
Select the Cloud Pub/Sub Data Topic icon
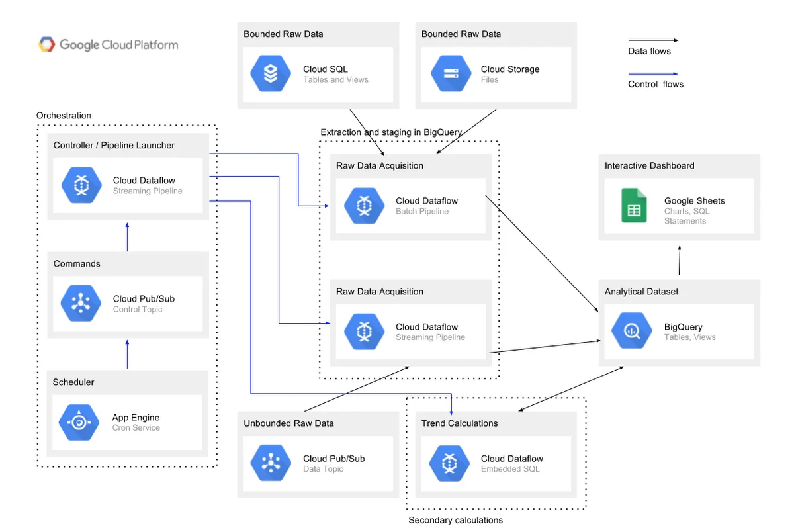(270, 463)
